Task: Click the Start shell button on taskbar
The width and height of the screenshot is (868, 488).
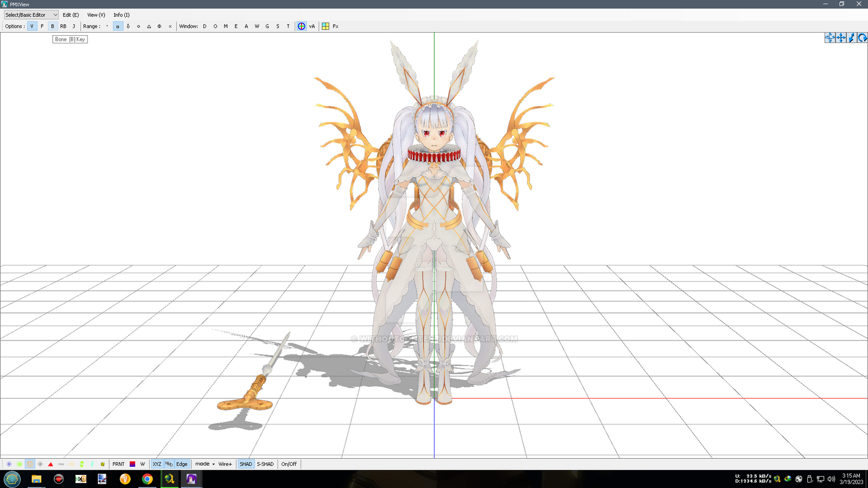Action: pyautogui.click(x=12, y=479)
